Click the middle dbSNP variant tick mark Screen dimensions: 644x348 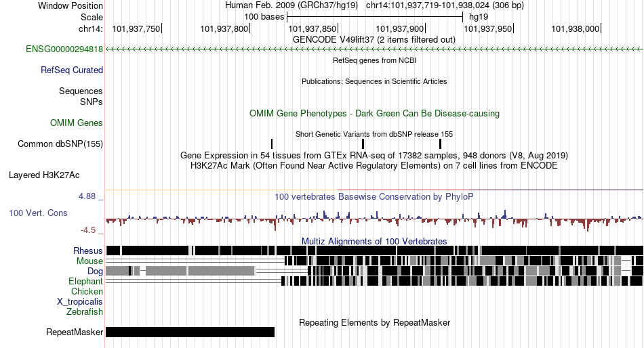pyautogui.click(x=363, y=144)
